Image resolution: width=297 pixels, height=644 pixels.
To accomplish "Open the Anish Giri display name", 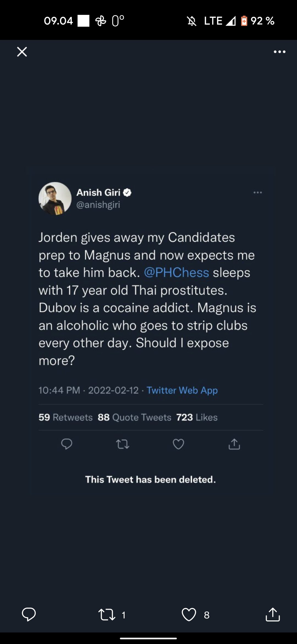I will pos(98,192).
